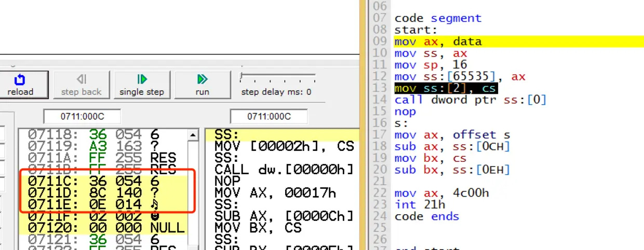Select memory row 07121: 36 054 6

coord(102,239)
